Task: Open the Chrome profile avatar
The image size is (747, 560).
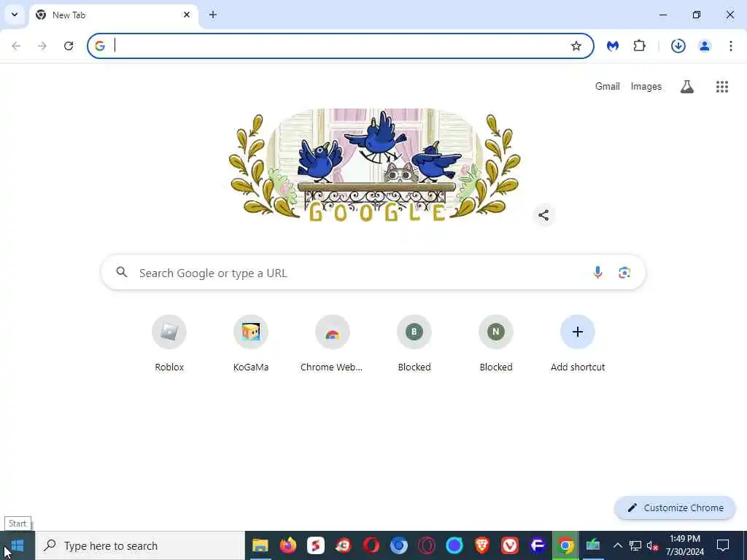Action: tap(705, 46)
